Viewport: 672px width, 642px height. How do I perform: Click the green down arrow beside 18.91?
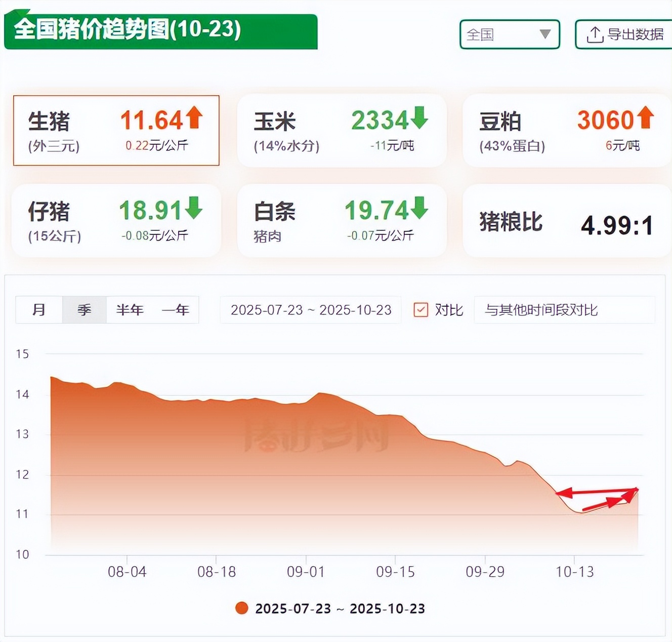[194, 208]
